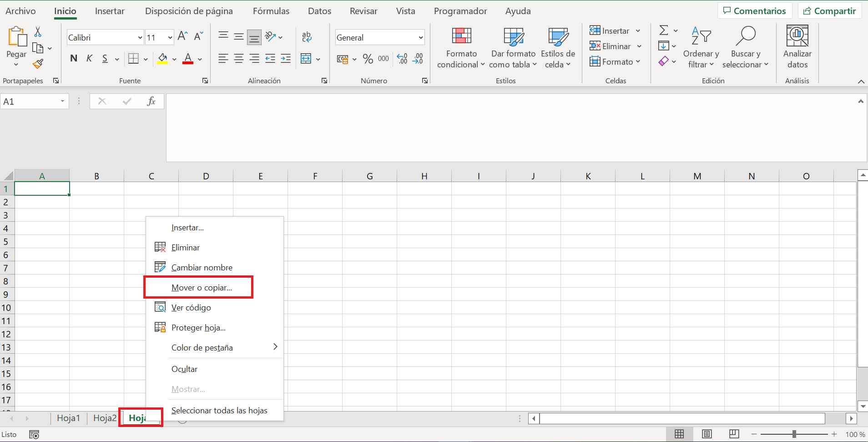Expand the General number format dropdown
868x442 pixels.
pos(421,38)
